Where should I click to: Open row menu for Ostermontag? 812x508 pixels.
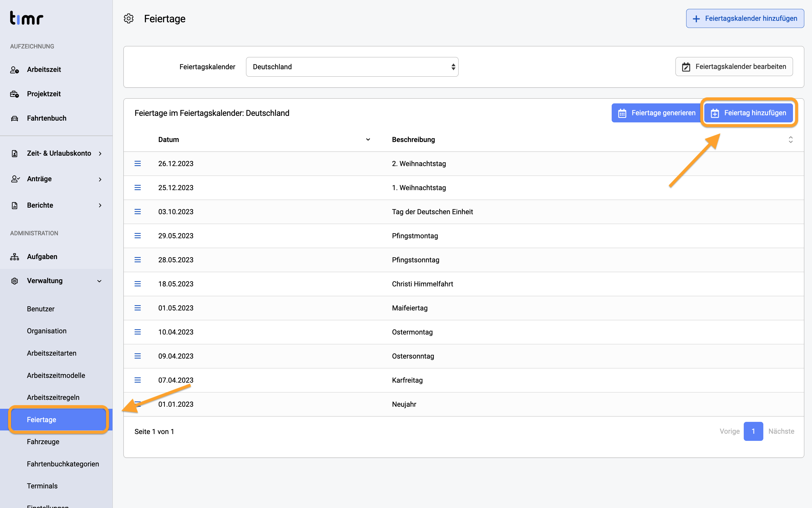coord(138,332)
